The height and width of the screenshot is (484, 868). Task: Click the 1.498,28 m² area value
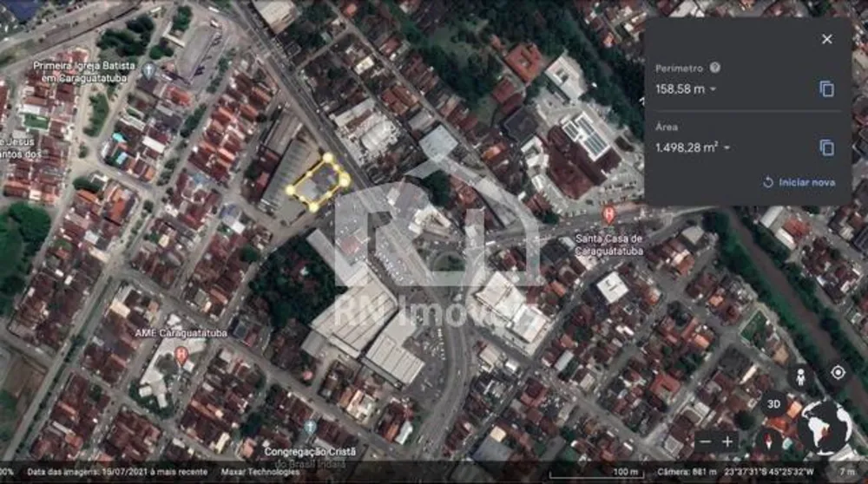(x=687, y=147)
